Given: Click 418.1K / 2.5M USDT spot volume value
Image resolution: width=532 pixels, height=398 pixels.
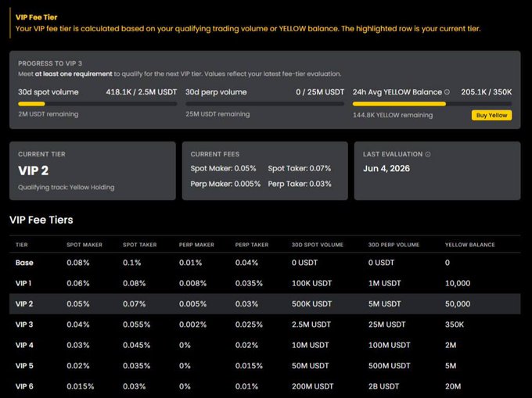Looking at the screenshot, I should (x=142, y=91).
